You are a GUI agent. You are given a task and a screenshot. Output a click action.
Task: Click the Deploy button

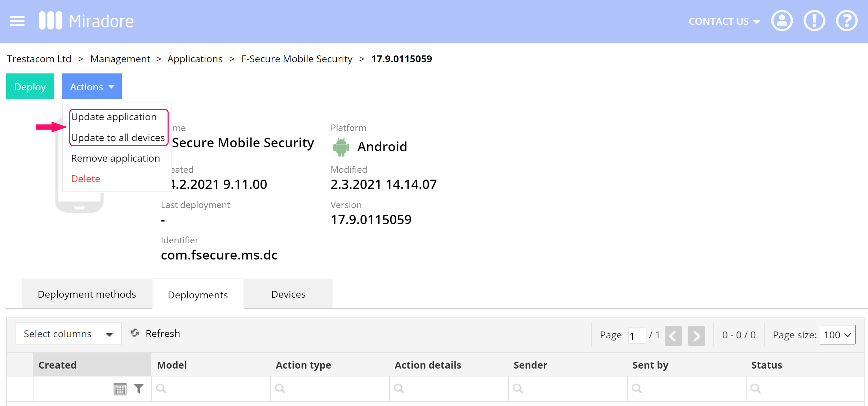tap(30, 86)
